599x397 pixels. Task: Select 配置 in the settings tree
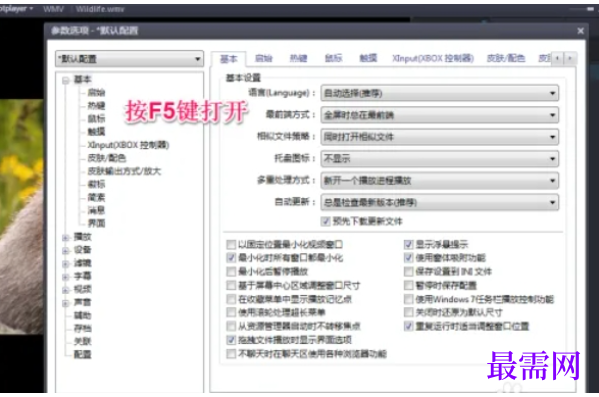coord(83,355)
